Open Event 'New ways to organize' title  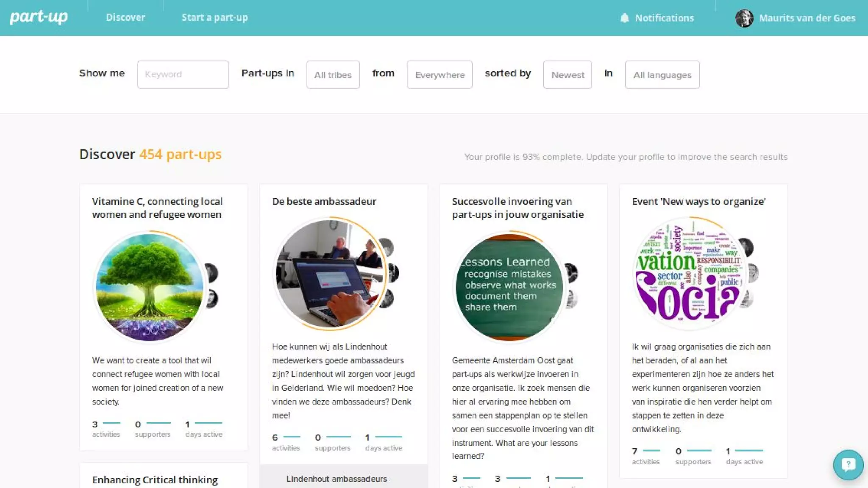698,202
